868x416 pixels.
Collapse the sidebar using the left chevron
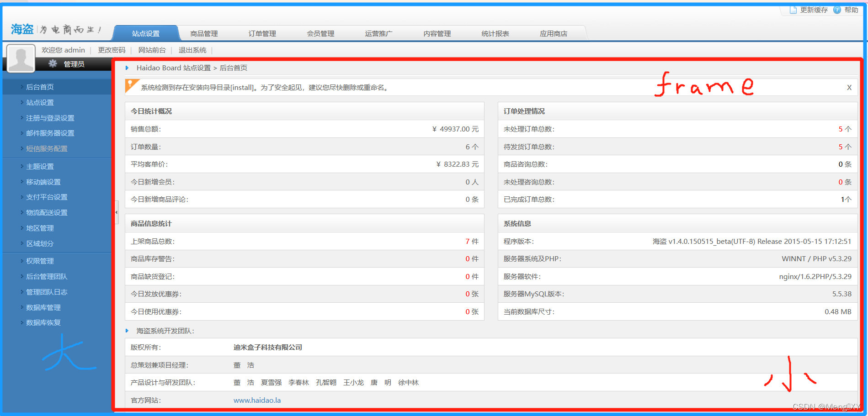[x=117, y=212]
